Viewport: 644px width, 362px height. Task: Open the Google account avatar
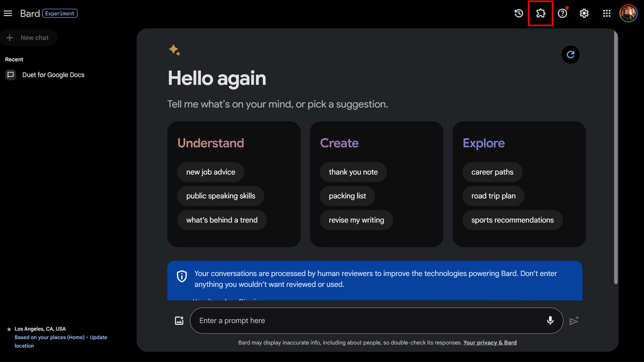coord(628,13)
